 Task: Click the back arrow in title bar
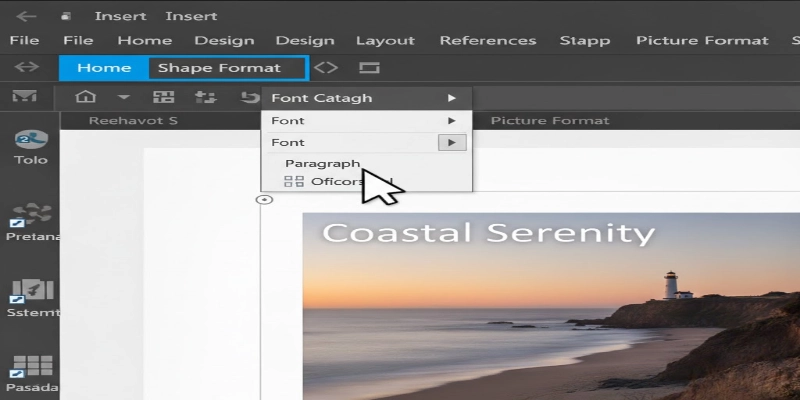point(26,16)
